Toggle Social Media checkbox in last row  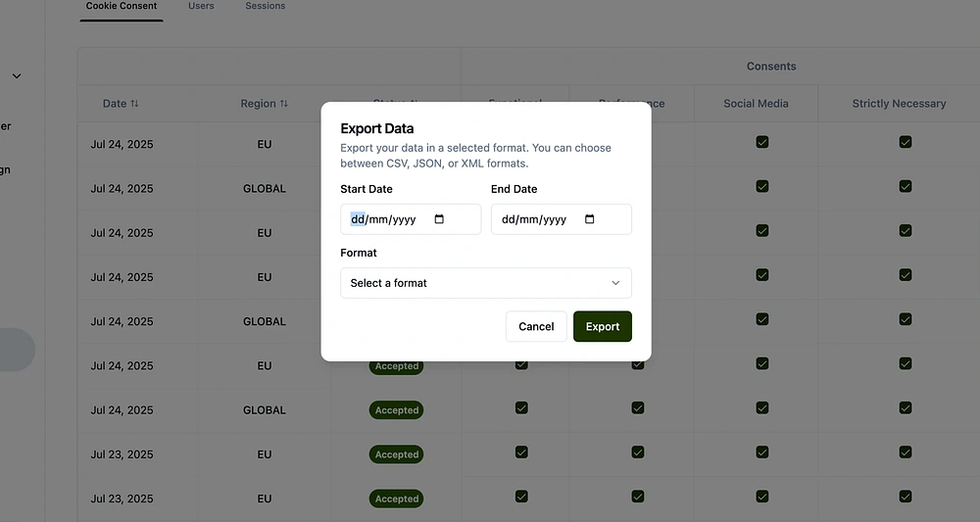click(761, 497)
